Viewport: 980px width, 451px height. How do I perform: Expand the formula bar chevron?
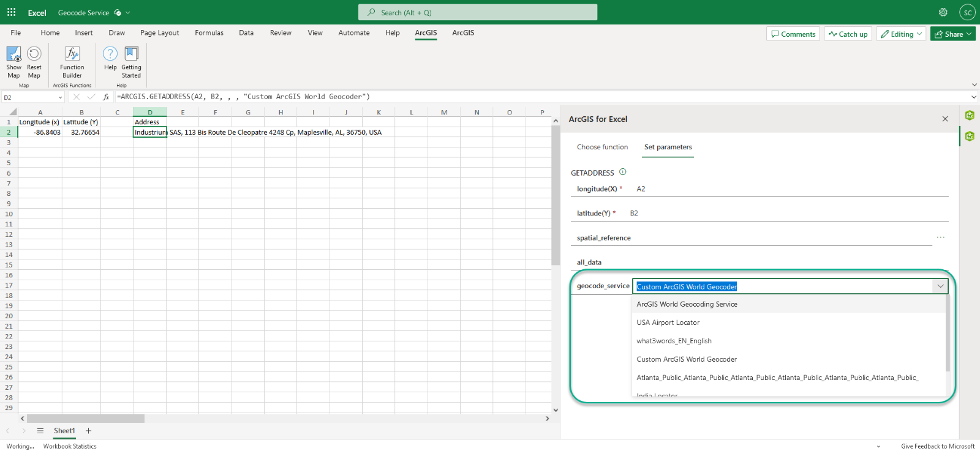click(x=973, y=97)
